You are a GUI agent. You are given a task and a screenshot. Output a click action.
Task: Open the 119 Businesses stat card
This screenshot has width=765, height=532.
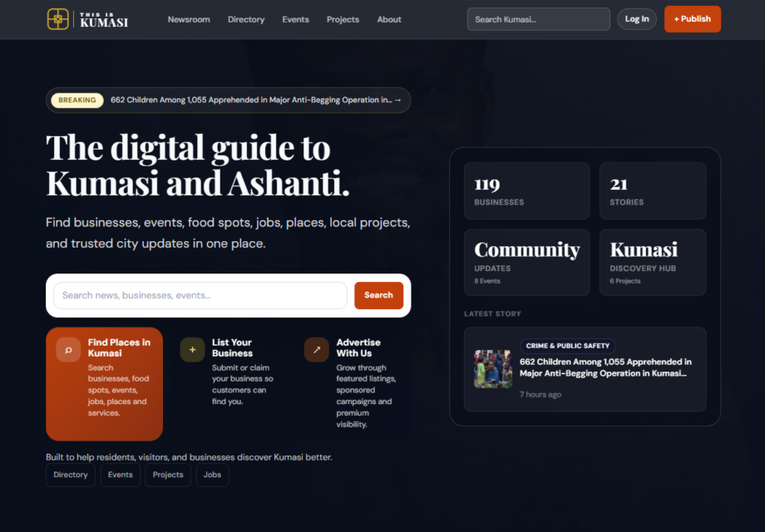tap(527, 190)
